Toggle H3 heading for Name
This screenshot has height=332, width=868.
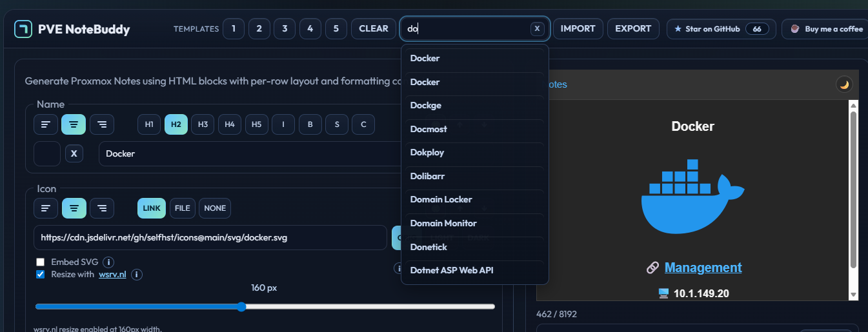[203, 124]
